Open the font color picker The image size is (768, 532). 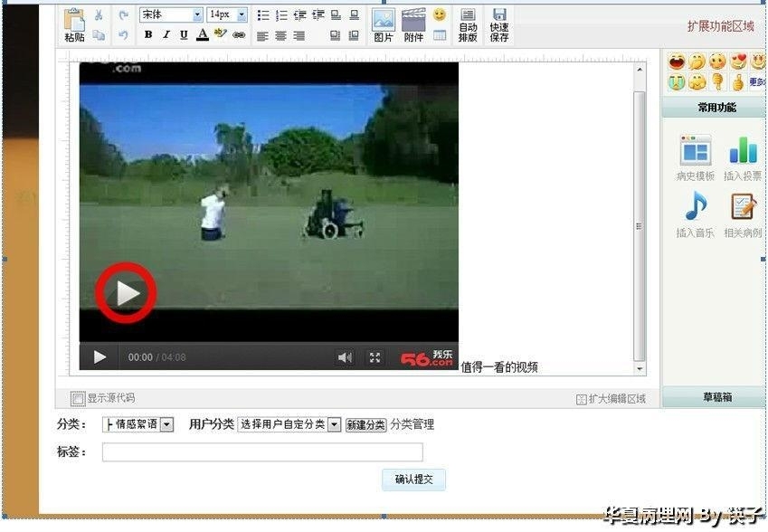point(203,34)
